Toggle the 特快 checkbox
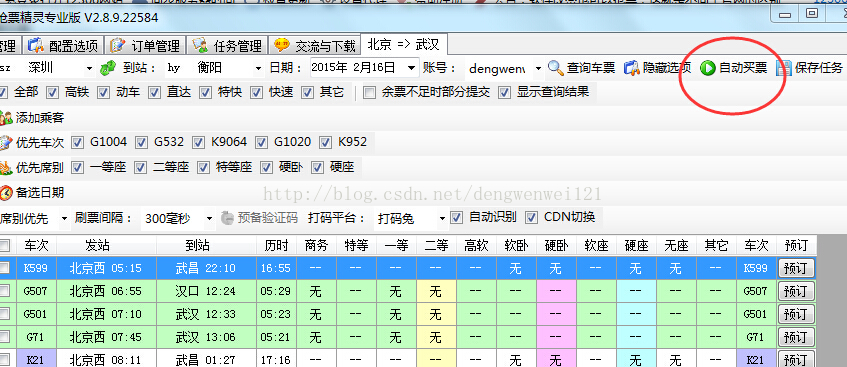The width and height of the screenshot is (847, 367). pos(205,92)
